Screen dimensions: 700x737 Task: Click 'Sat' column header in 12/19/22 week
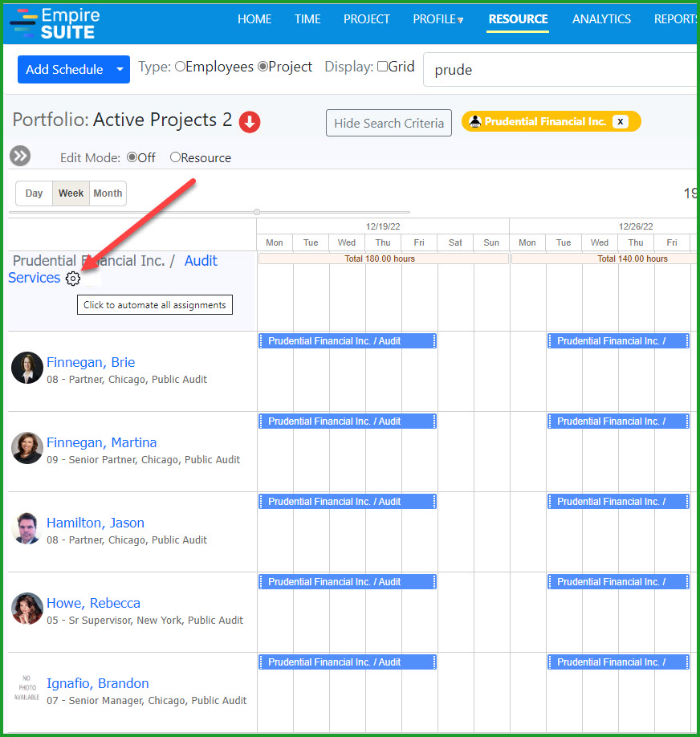(455, 242)
